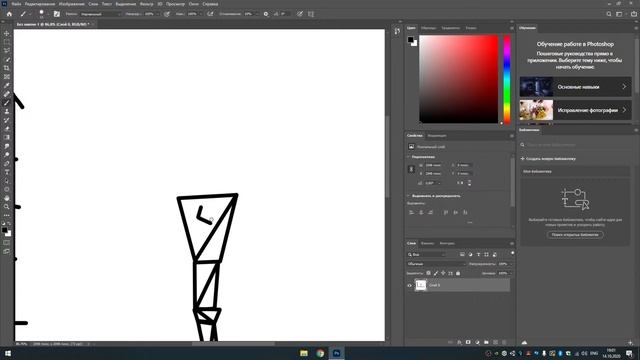Toggle layer filtering on/off switch
This screenshot has height=360, width=640.
point(512,253)
